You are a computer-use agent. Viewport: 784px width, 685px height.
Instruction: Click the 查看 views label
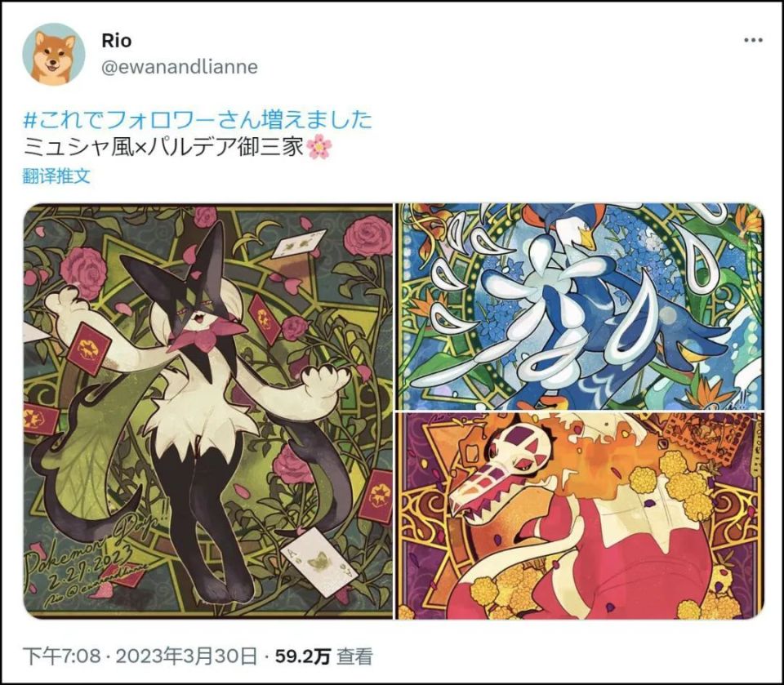[355, 657]
